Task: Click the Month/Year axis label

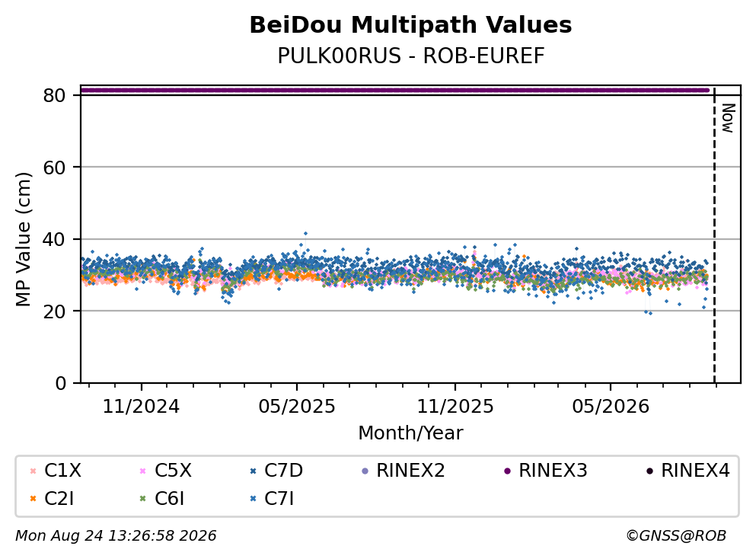Action: point(411,433)
